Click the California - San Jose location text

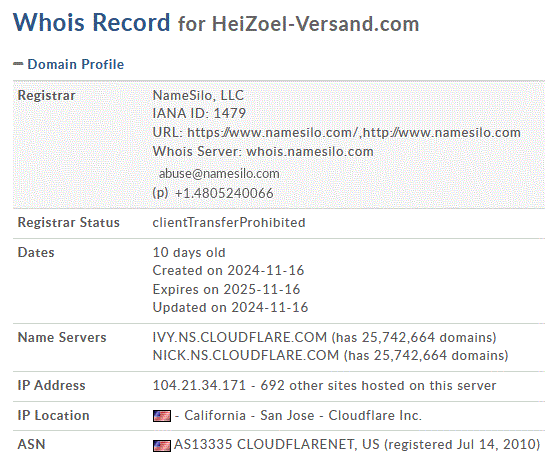coord(249,415)
